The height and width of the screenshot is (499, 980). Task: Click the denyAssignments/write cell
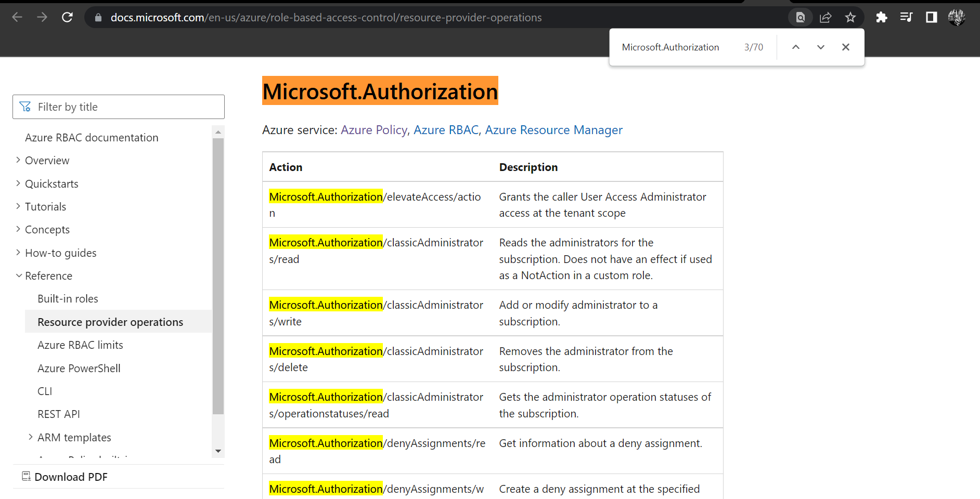point(377,487)
